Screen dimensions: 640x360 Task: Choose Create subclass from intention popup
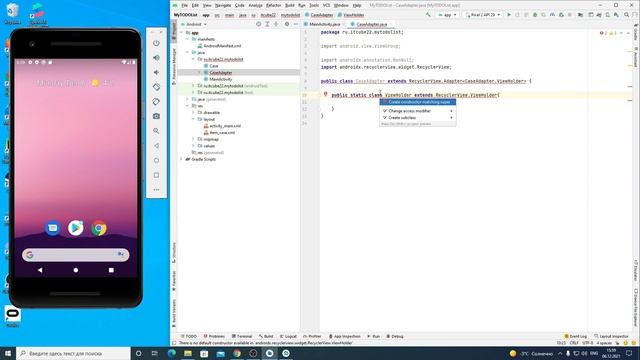(418, 117)
